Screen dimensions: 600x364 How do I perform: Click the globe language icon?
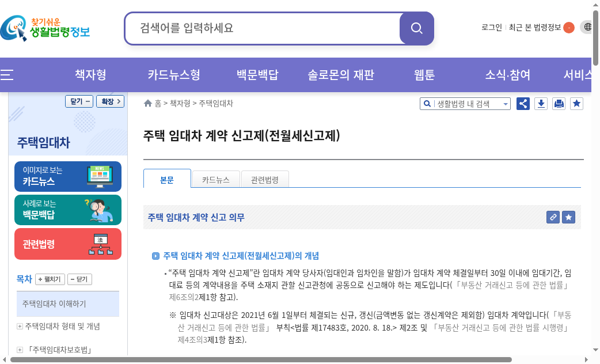point(587,27)
